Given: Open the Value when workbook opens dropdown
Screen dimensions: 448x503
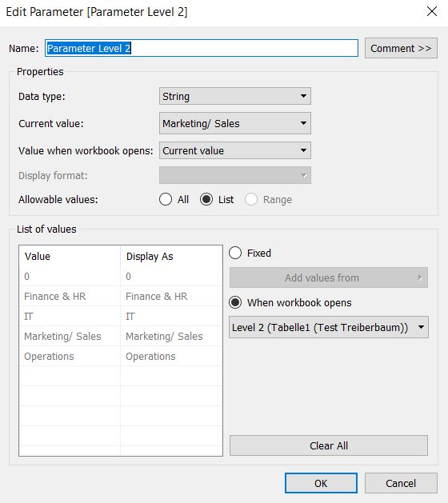Looking at the screenshot, I should (x=235, y=150).
